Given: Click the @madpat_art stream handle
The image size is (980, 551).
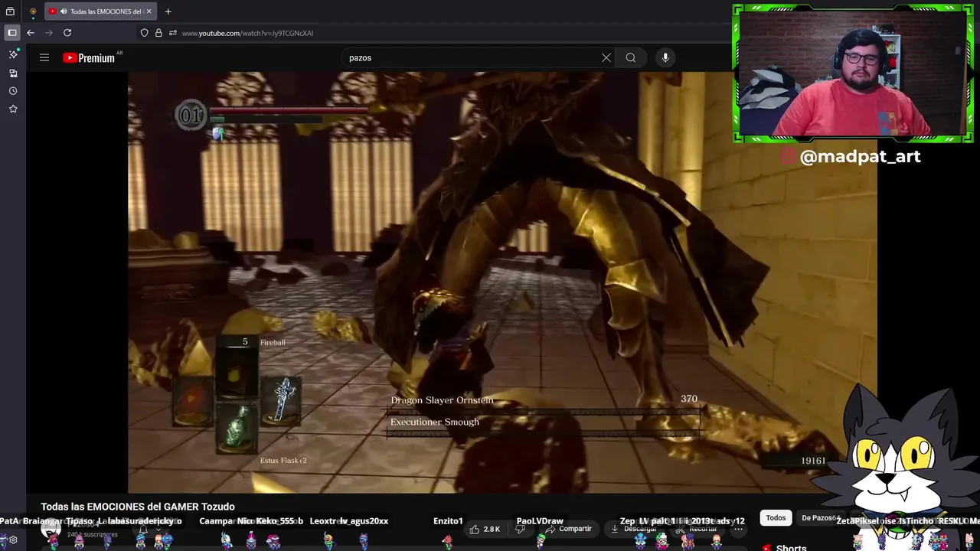Looking at the screenshot, I should (860, 156).
